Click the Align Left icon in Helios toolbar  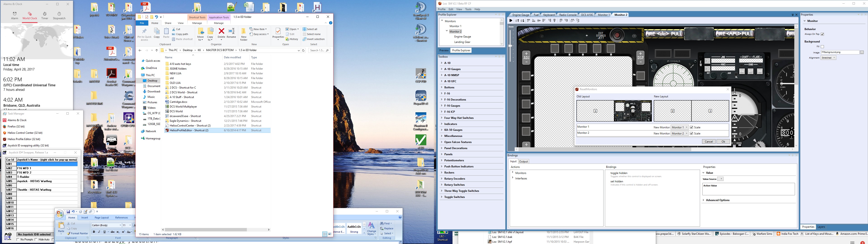click(544, 21)
